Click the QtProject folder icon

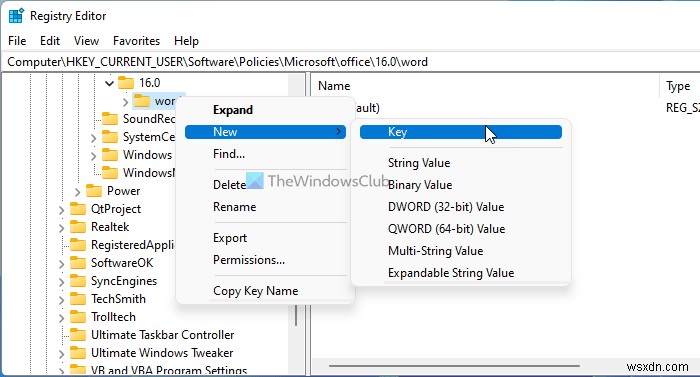click(x=78, y=209)
